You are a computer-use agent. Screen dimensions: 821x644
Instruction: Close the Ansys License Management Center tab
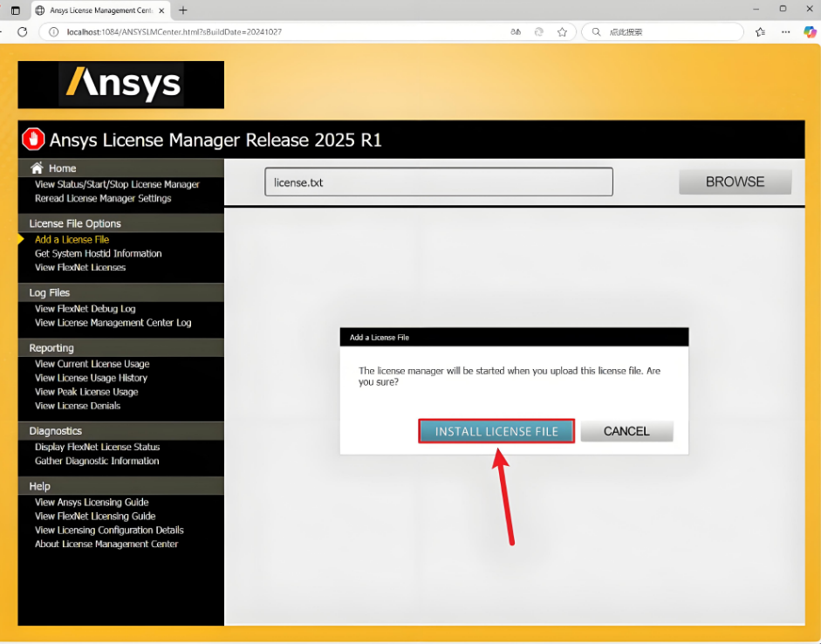click(161, 10)
